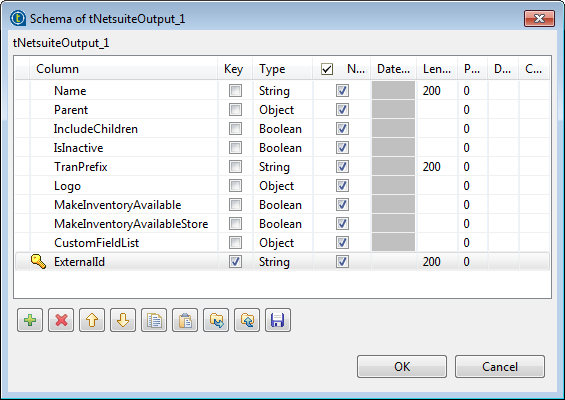Viewport: 565px width, 400px height.
Task: Click Date pattern cell for ExternalId row
Action: pos(393,262)
